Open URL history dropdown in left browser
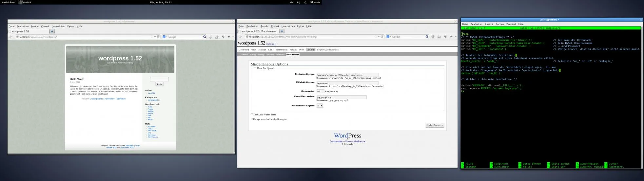This screenshot has height=181, width=644. (x=155, y=37)
